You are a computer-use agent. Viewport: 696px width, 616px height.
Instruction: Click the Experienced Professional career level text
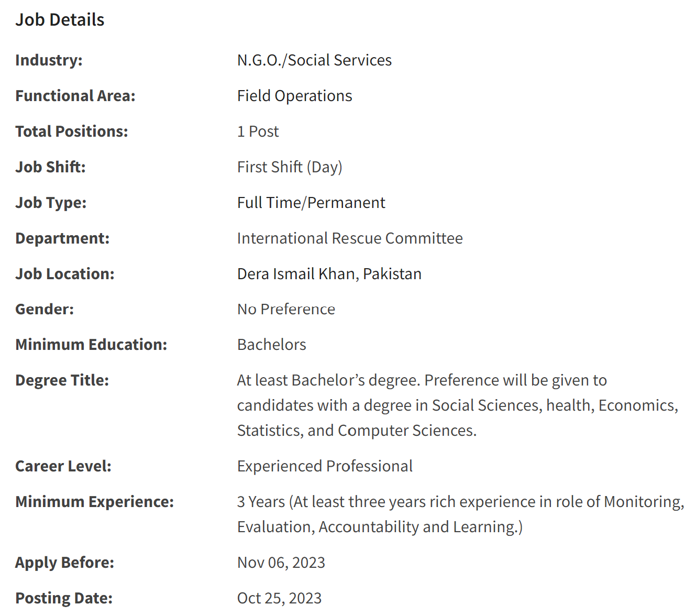point(325,466)
